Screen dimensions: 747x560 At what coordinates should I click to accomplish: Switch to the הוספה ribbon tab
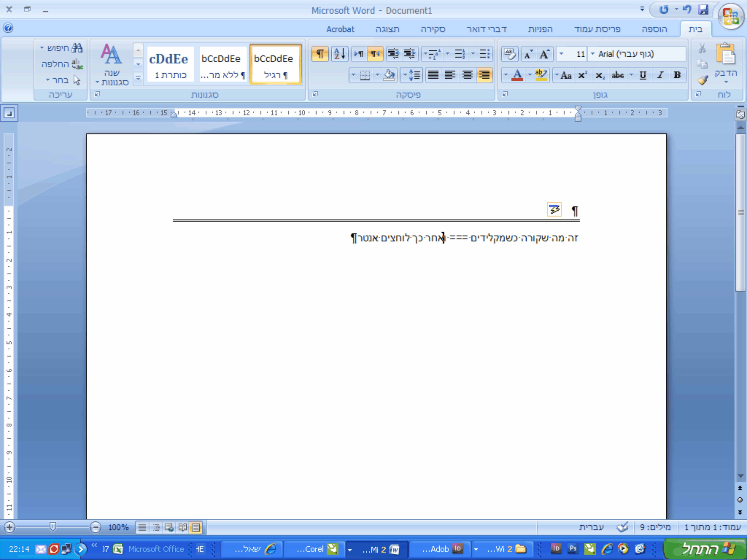(654, 29)
